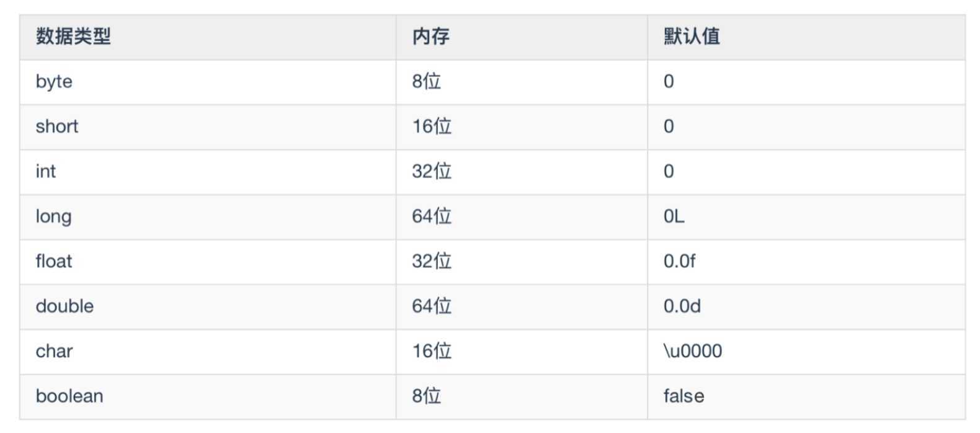Click the 8位 memory cell for byte
Image resolution: width=980 pixels, height=433 pixels.
(426, 82)
